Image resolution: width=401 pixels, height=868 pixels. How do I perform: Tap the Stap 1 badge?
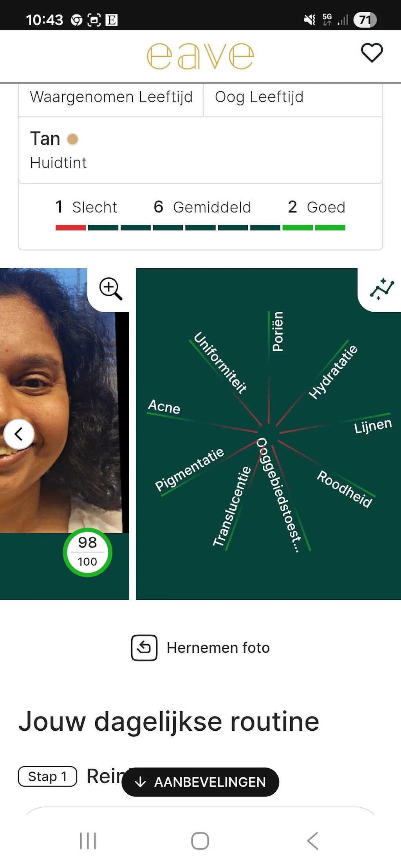47,776
